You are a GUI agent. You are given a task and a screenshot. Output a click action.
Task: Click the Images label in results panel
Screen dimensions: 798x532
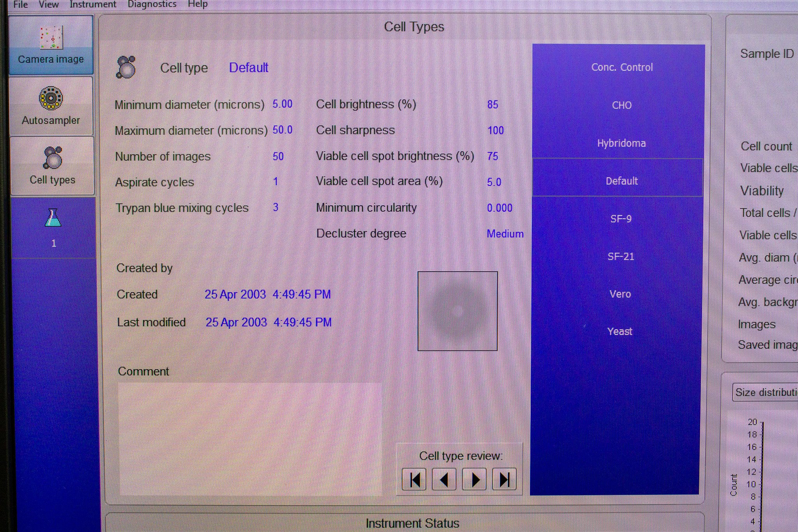[757, 324]
